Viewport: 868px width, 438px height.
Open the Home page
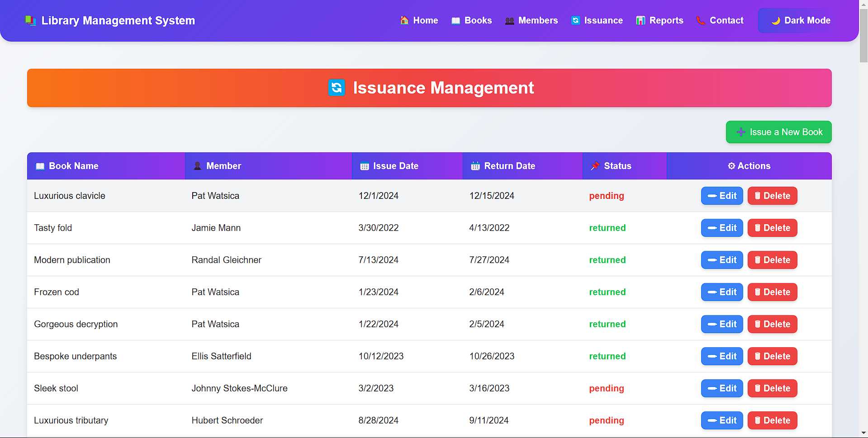click(x=419, y=20)
